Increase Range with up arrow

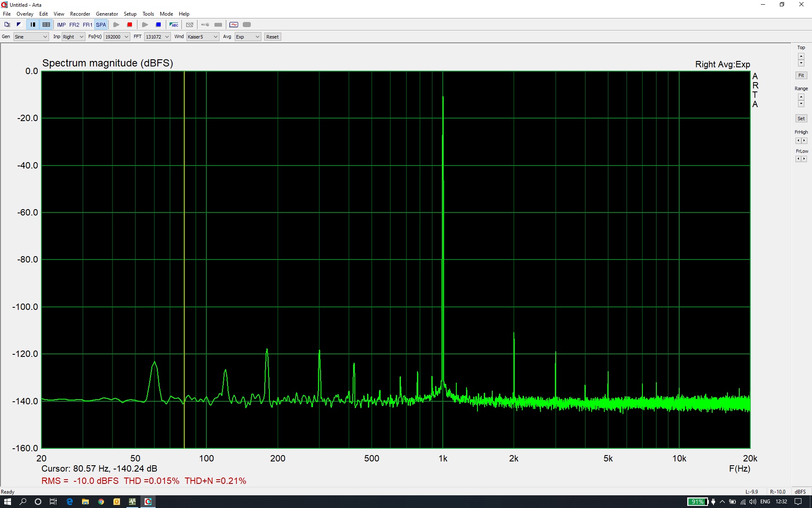(801, 97)
